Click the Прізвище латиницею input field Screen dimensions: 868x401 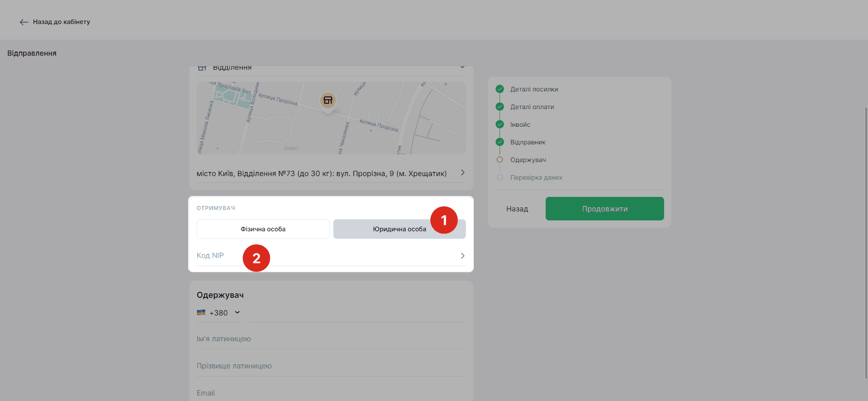(x=330, y=366)
